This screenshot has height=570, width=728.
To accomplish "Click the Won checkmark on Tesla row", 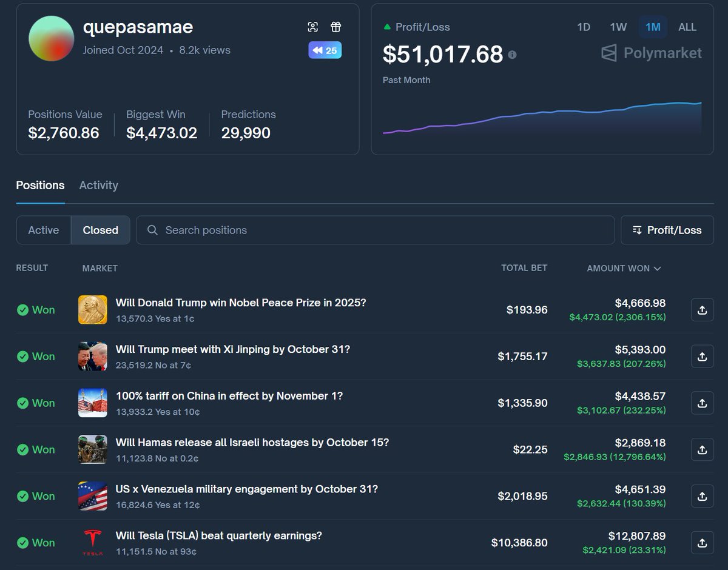I will click(x=22, y=543).
